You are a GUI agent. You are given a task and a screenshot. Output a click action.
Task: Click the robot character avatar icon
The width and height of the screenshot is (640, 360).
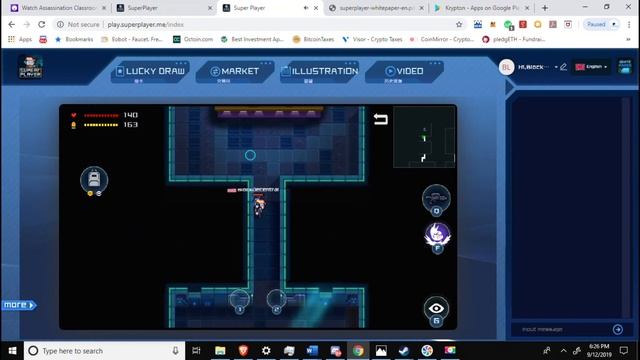coord(94,180)
